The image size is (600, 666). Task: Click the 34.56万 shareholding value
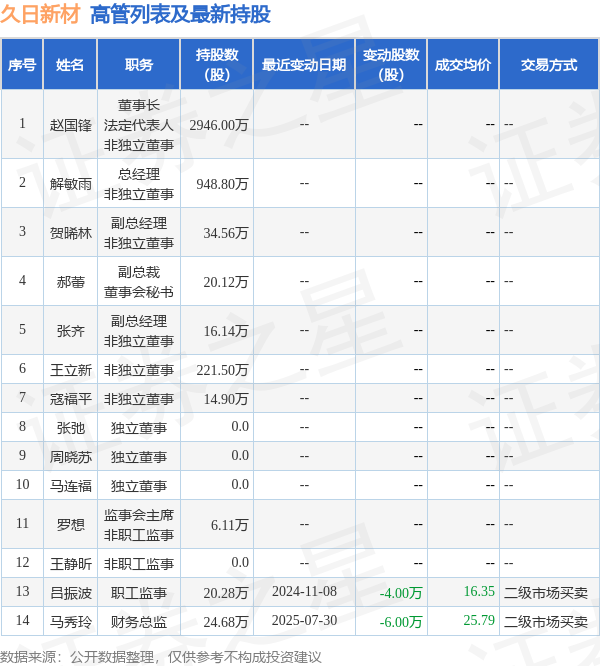pos(225,233)
